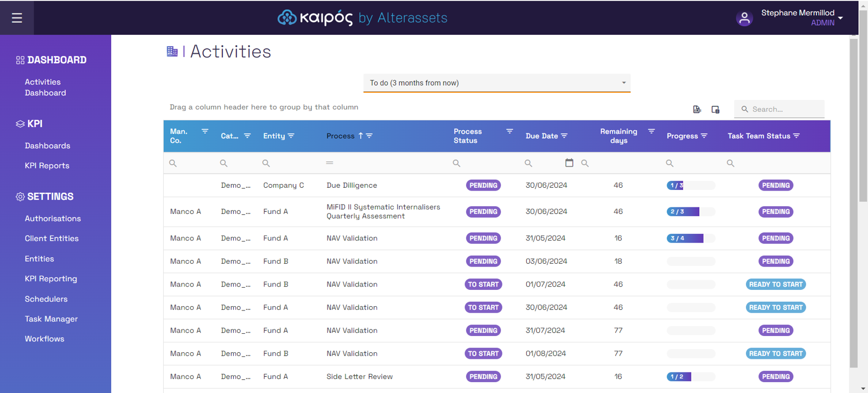Click PENDING process status for Due Dilligence
The height and width of the screenshot is (393, 868).
point(483,185)
